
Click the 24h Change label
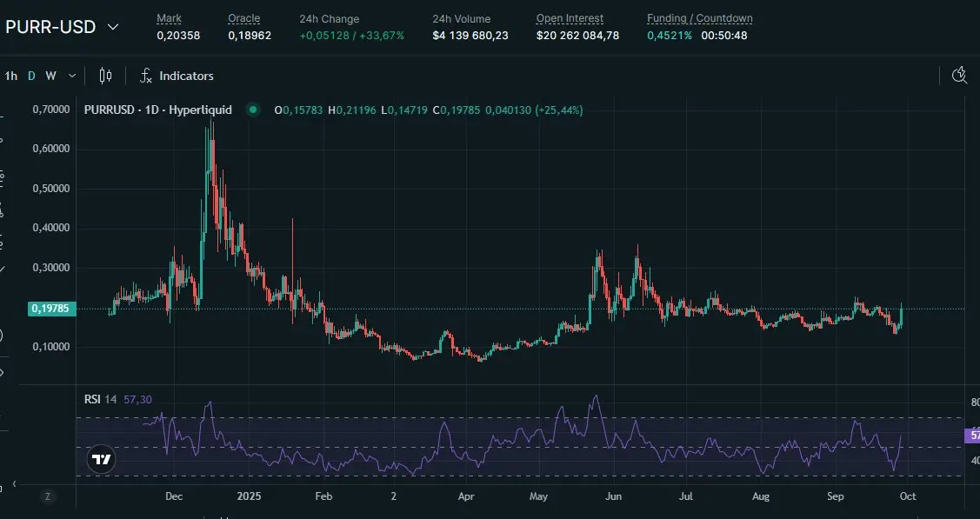tap(330, 19)
